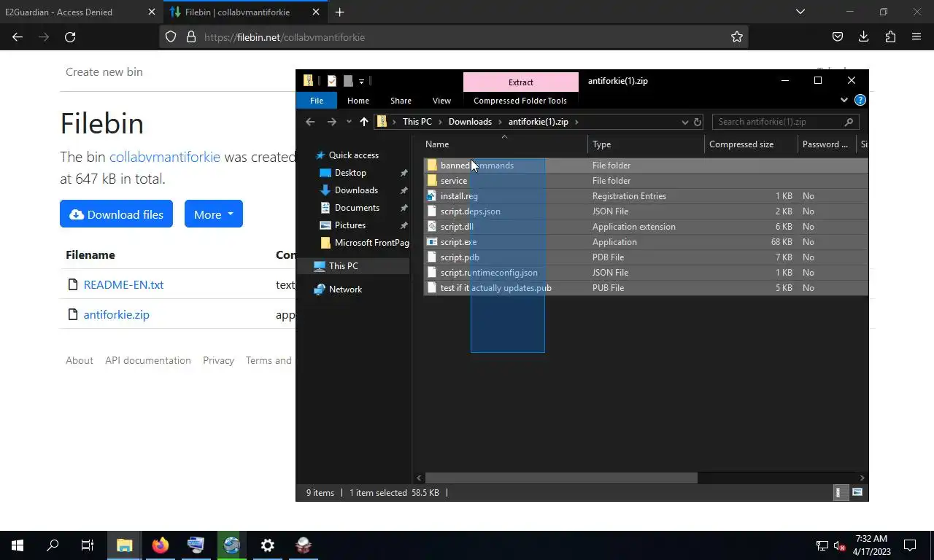Open Task View on taskbar
The image size is (934, 560).
point(88,545)
